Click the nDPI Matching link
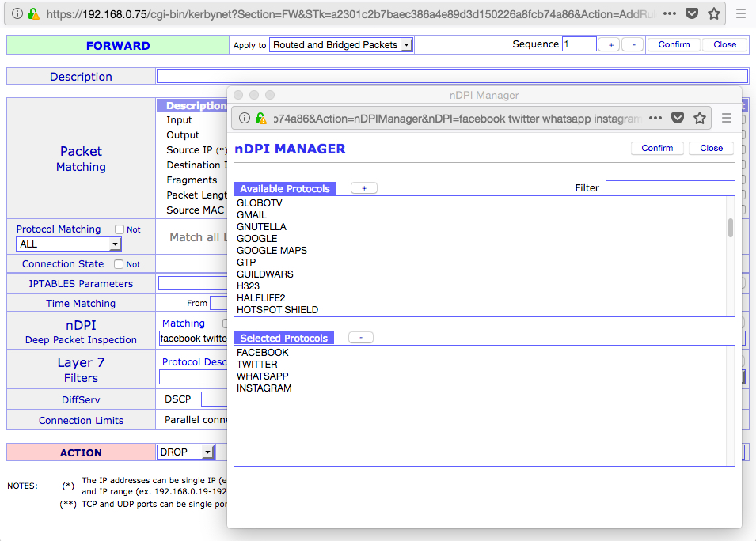This screenshot has width=756, height=541. [183, 323]
